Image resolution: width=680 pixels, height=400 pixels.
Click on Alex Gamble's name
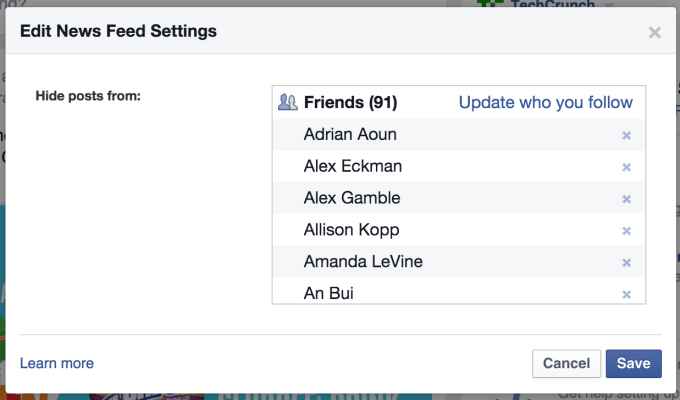click(352, 199)
